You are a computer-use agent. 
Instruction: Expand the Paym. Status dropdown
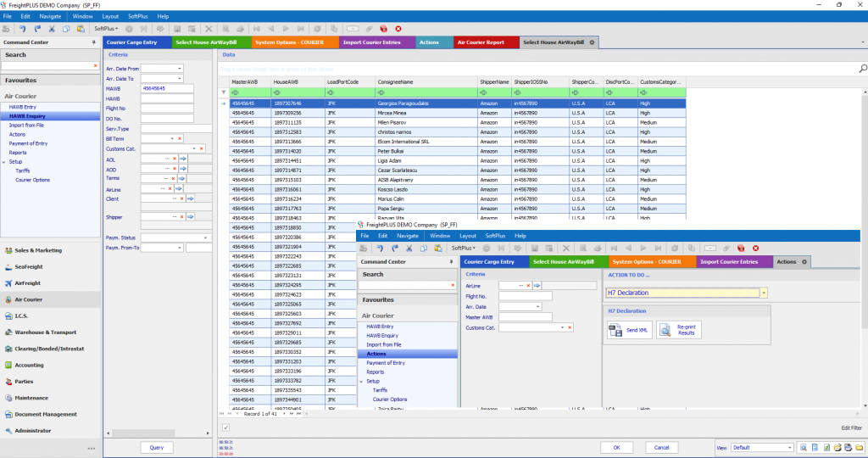click(206, 237)
